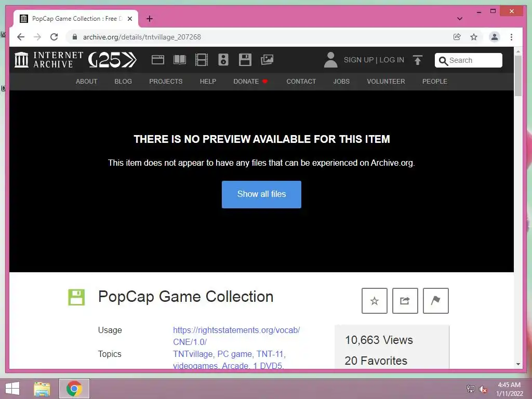
Task: Open the Internet Archive home logo
Action: coord(49,60)
